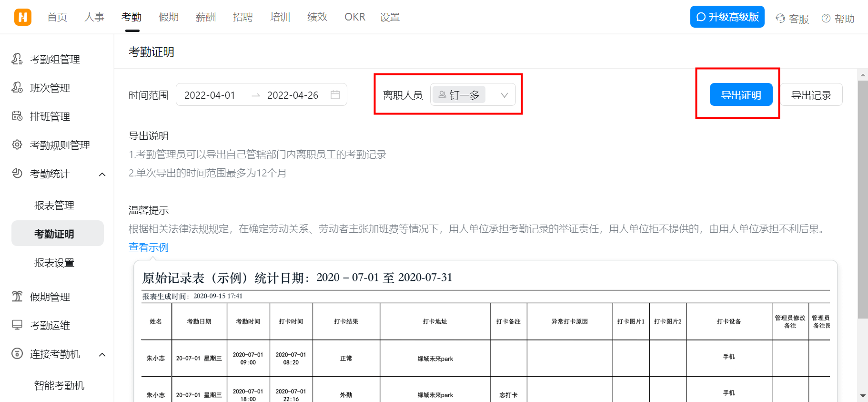
Task: Open the 离职人员 dropdown arrow
Action: coord(505,95)
